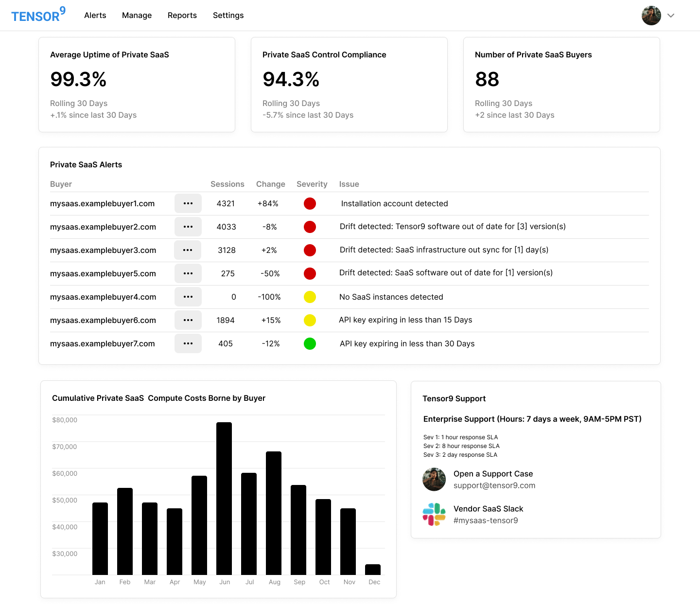Click the Manage navigation item
The height and width of the screenshot is (609, 700).
pyautogui.click(x=137, y=15)
